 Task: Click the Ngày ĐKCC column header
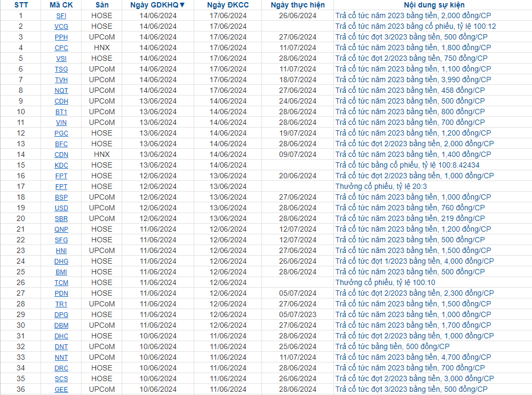tap(228, 5)
